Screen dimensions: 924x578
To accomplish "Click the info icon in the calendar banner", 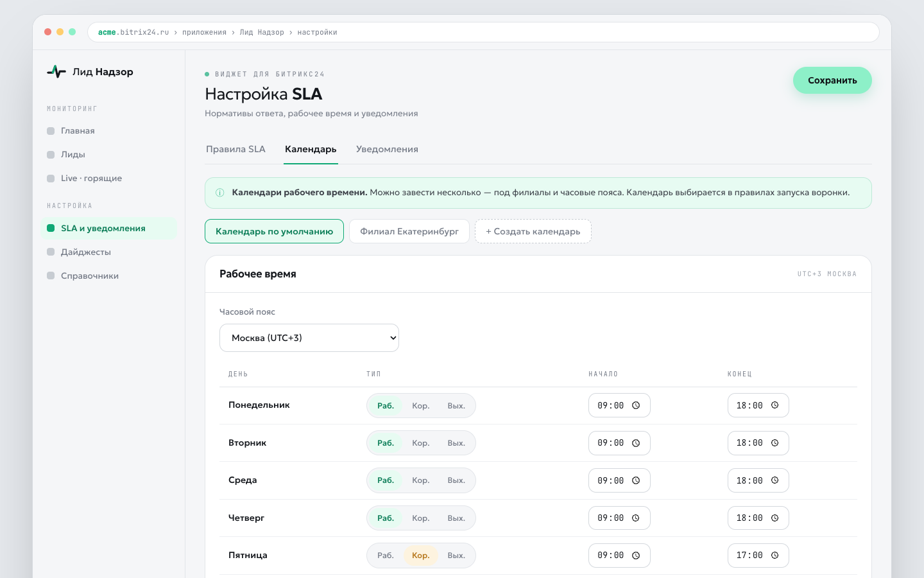I will (x=220, y=193).
